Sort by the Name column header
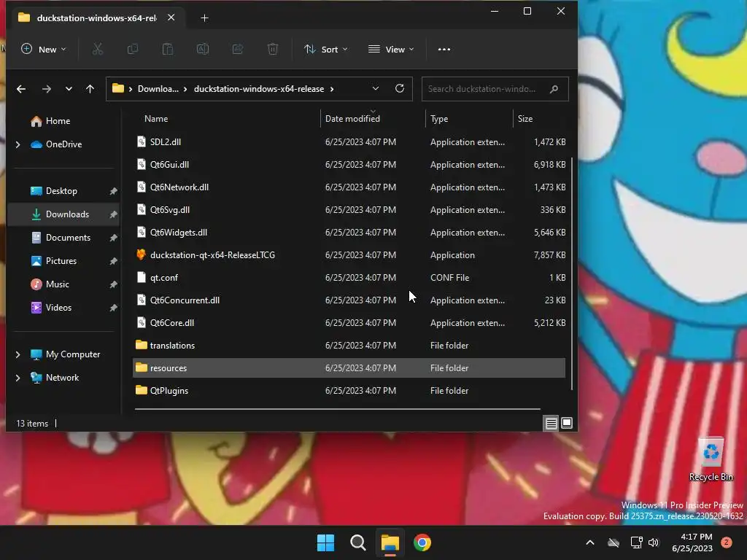The width and height of the screenshot is (747, 560). (x=156, y=119)
